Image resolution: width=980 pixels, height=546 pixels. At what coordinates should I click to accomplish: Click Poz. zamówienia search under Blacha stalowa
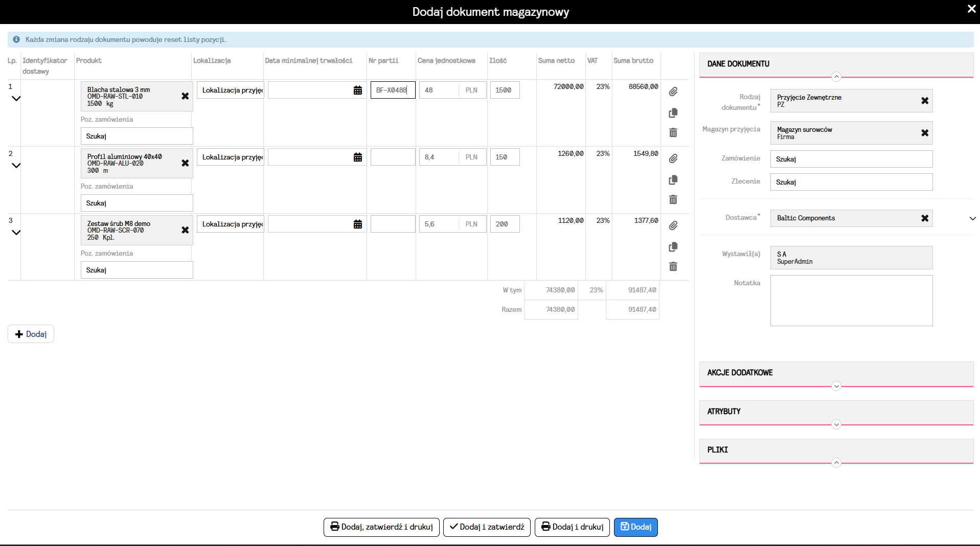tap(136, 136)
